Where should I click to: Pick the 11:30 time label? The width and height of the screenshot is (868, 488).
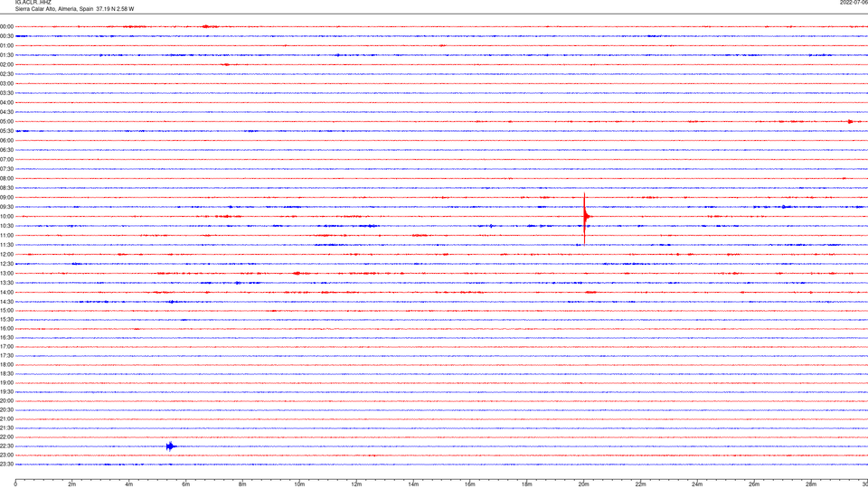click(x=6, y=245)
